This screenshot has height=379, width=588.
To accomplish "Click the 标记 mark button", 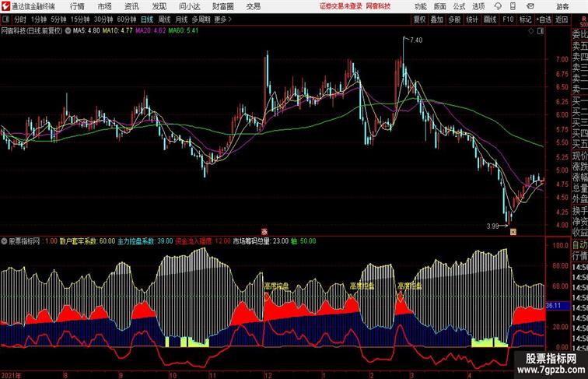I will tap(525, 19).
